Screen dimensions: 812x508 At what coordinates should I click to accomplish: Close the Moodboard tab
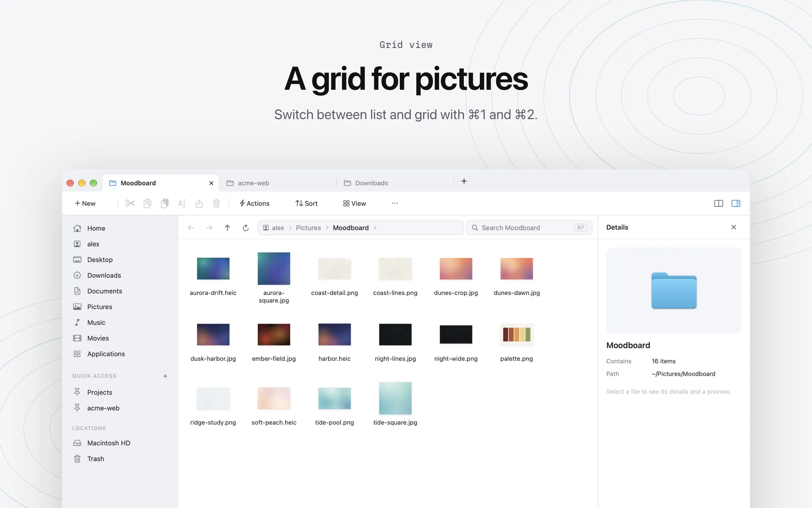point(211,183)
